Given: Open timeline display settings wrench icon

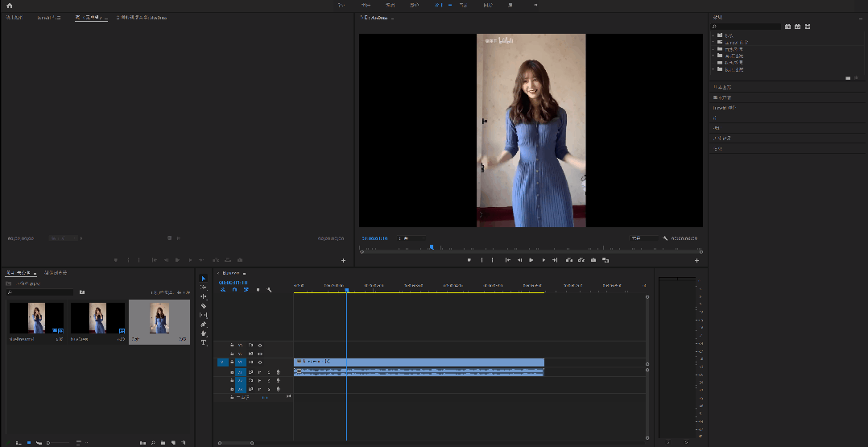Looking at the screenshot, I should point(269,290).
